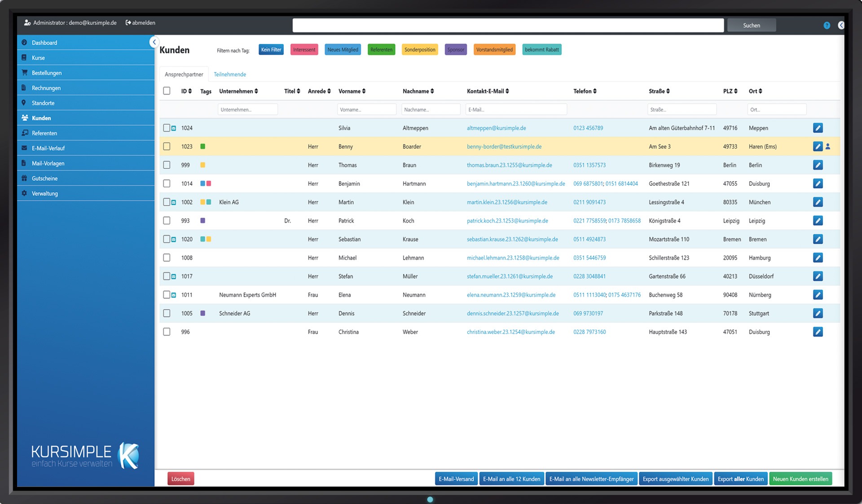Open Rechnungen in the sidebar menu
The height and width of the screenshot is (504, 862).
point(46,88)
